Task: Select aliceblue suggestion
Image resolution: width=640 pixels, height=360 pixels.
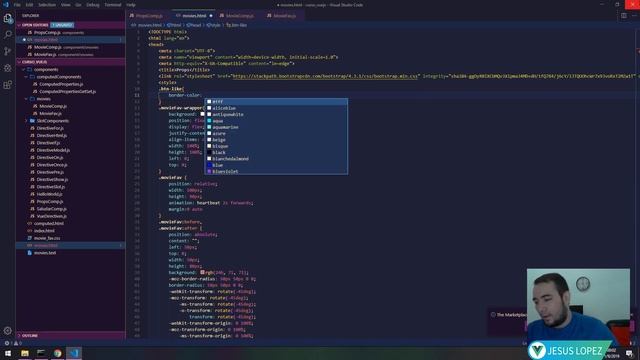Action: 276,108
